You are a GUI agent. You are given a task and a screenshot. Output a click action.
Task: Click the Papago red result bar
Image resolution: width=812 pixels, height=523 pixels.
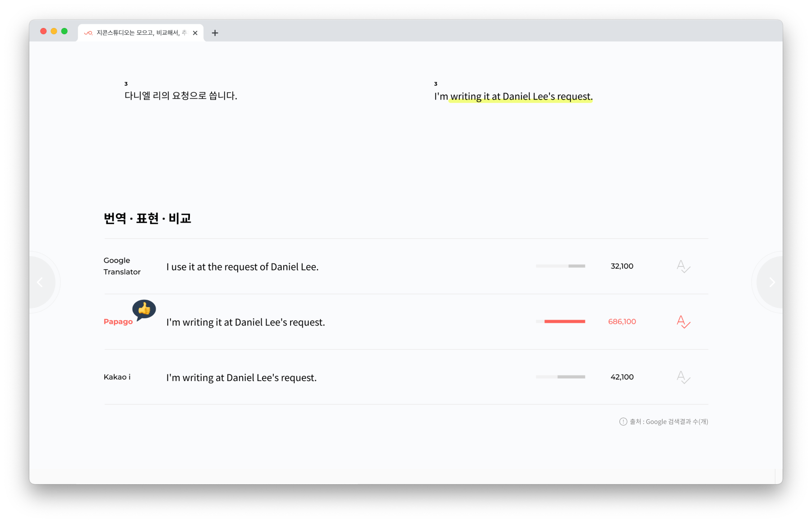point(565,321)
